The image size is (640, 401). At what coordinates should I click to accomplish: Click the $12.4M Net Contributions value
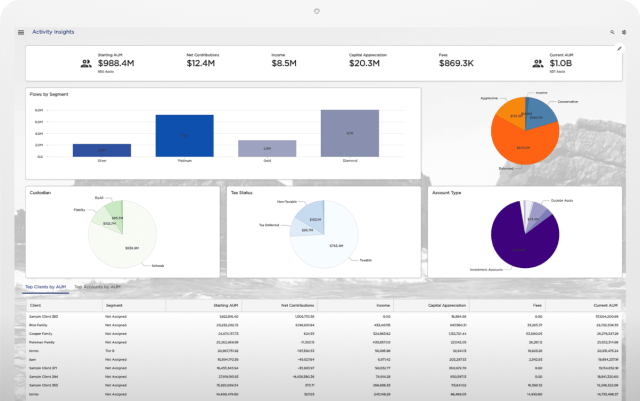point(200,63)
